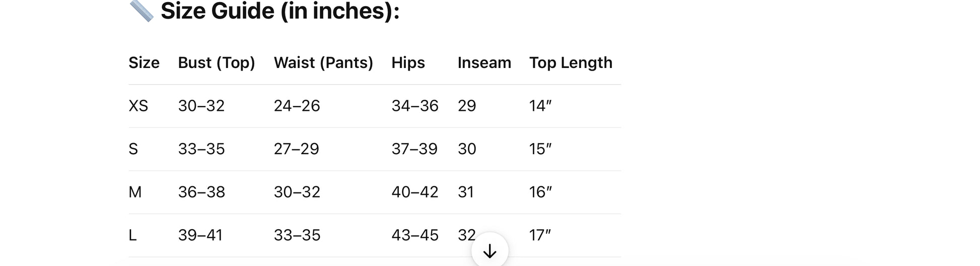This screenshot has width=980, height=266.
Task: Click the XS bust value 30–32
Action: pyautogui.click(x=201, y=106)
